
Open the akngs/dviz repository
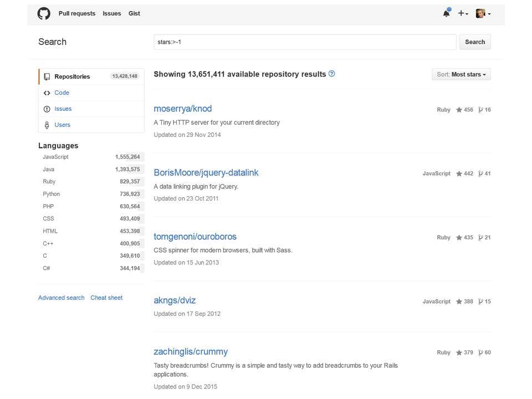[x=175, y=300]
